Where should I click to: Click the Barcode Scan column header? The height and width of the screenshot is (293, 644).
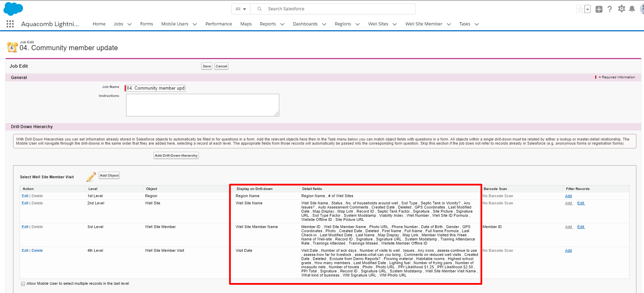click(495, 189)
